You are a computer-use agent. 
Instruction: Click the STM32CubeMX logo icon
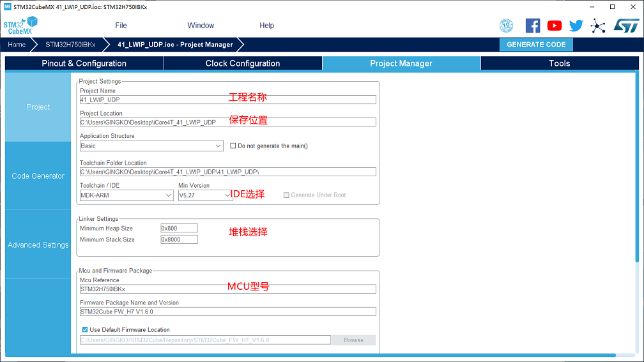point(21,26)
